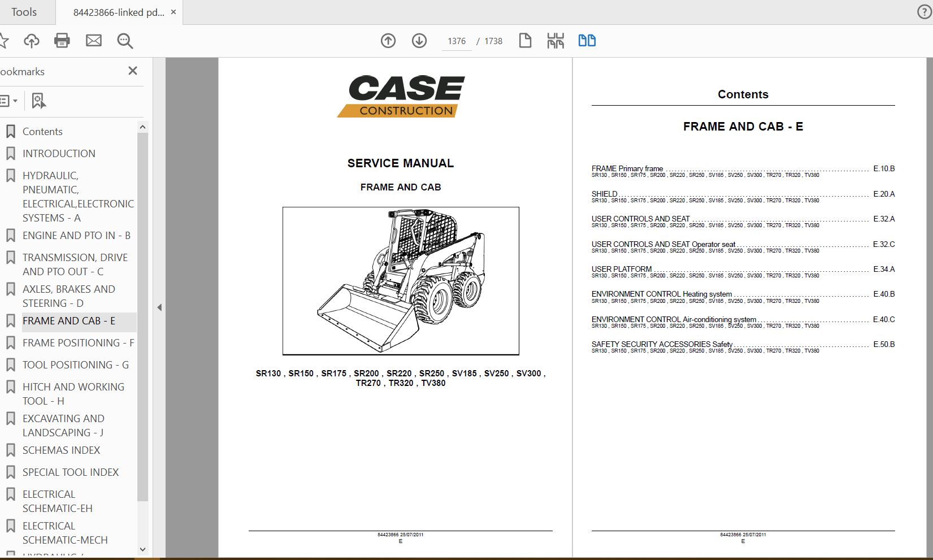
Task: Save the file to cloud storage
Action: click(x=32, y=40)
